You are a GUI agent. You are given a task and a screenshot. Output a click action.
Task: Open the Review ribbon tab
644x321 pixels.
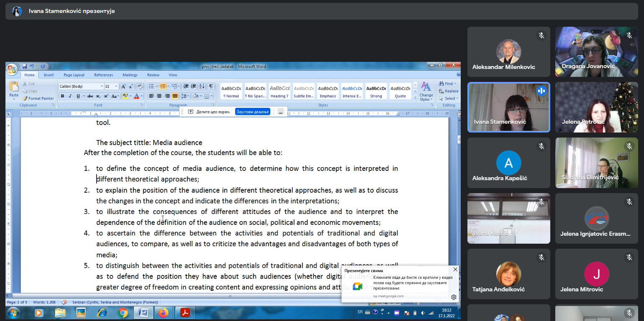click(x=153, y=75)
